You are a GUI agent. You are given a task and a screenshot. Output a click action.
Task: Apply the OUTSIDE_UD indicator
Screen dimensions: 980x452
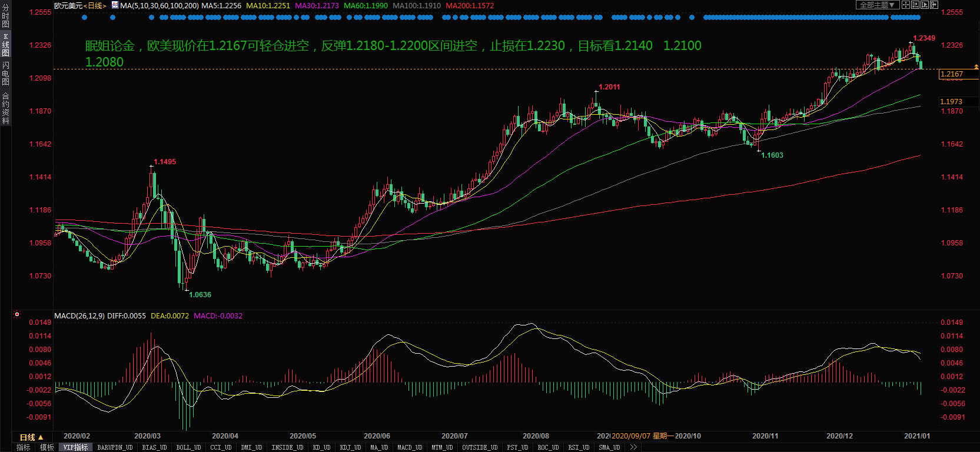coord(480,447)
